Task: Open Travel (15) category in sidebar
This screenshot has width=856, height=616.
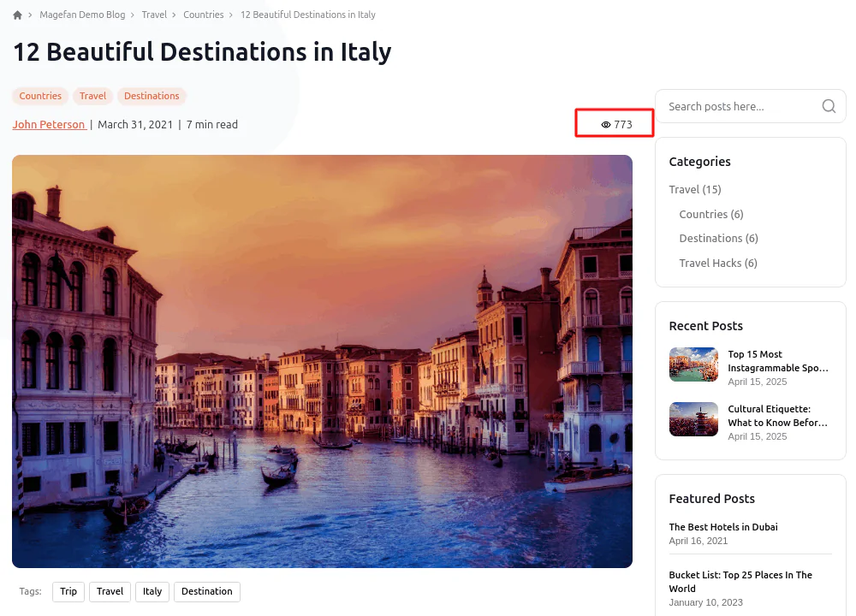Action: click(695, 189)
